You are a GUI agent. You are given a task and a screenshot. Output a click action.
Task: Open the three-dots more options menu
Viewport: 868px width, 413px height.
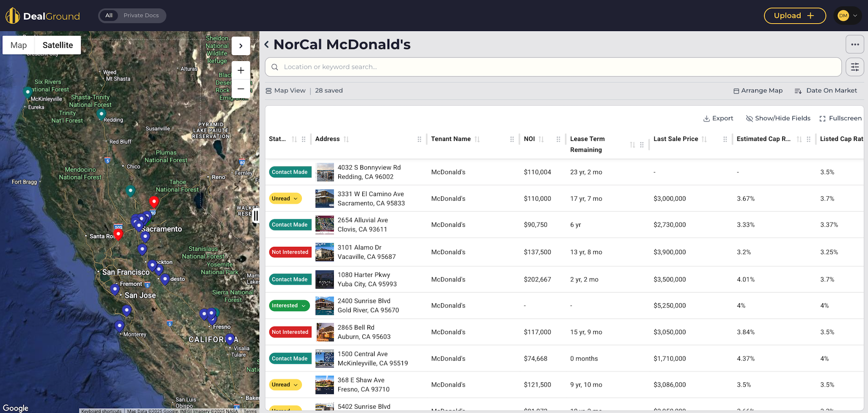pyautogui.click(x=855, y=44)
